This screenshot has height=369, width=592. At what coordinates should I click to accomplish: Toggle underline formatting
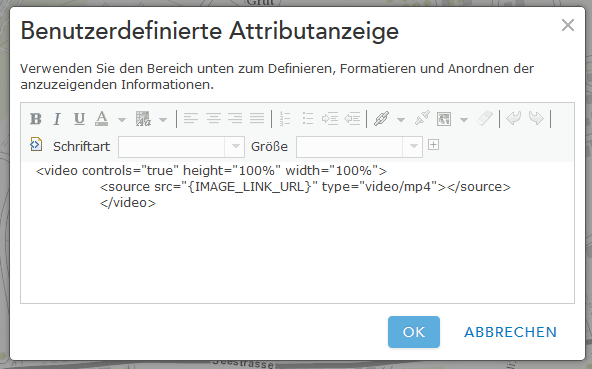[x=79, y=119]
